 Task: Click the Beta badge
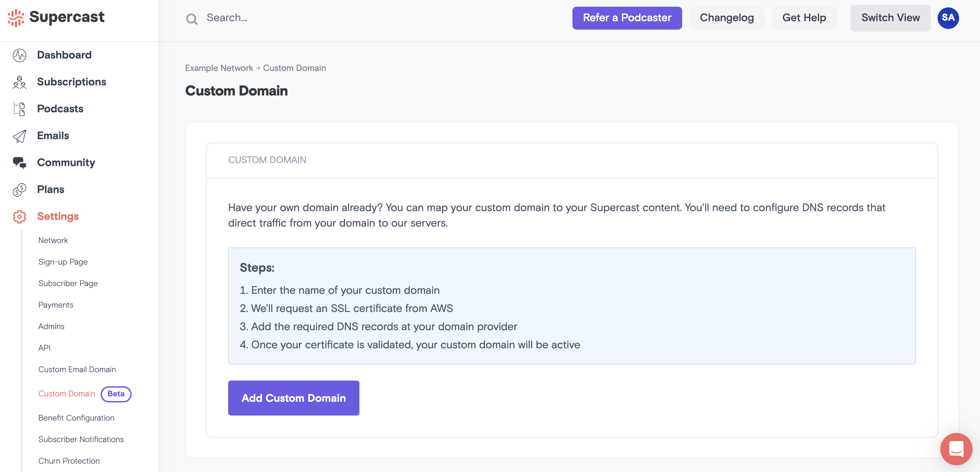pos(116,394)
